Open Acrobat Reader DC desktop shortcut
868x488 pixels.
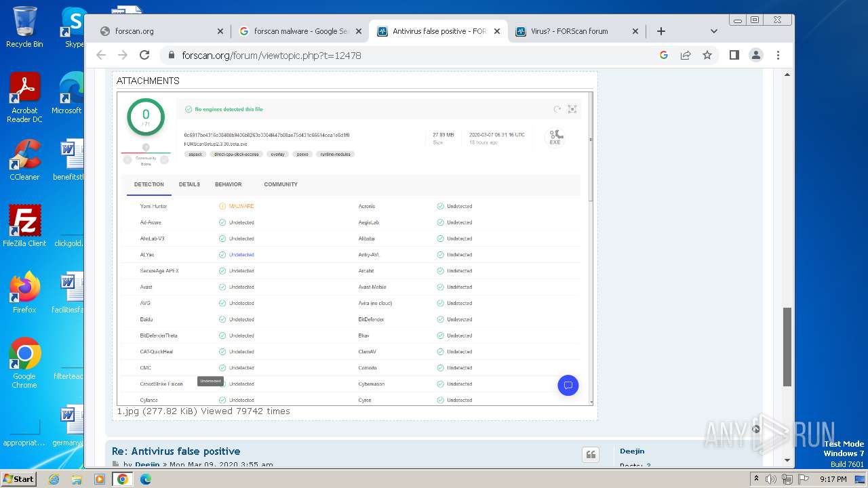(24, 97)
